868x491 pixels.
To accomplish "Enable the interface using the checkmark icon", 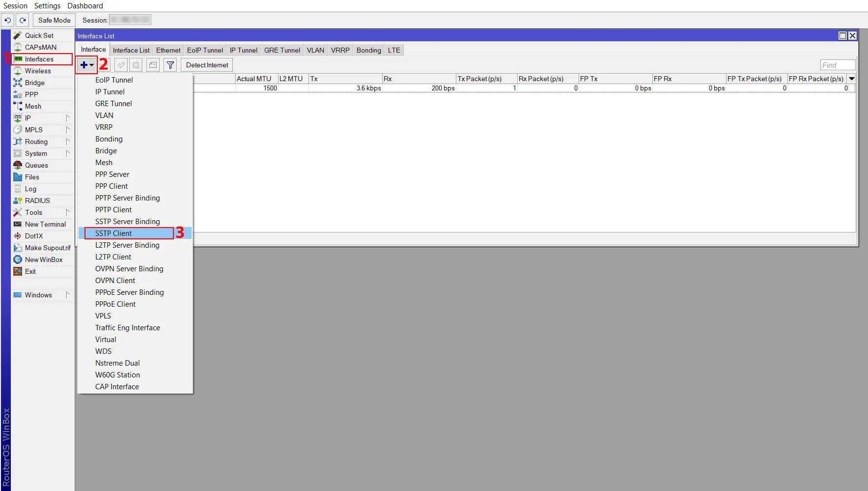I will click(x=121, y=65).
